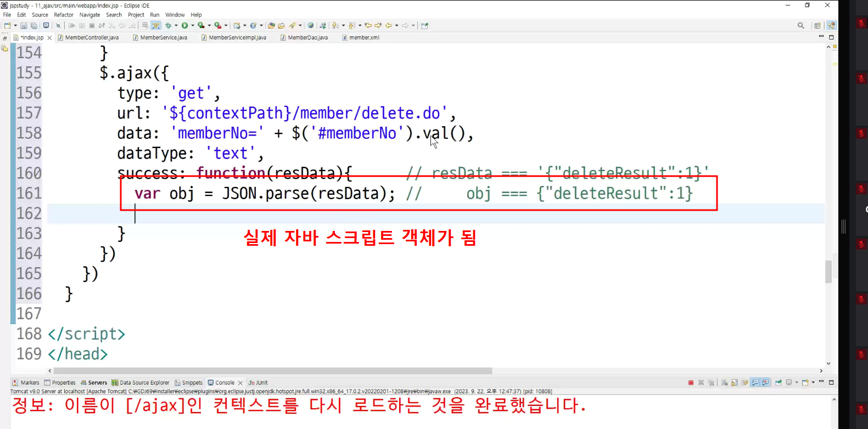Open the Project menu
Image resolution: width=868 pixels, height=429 pixels.
(x=136, y=15)
